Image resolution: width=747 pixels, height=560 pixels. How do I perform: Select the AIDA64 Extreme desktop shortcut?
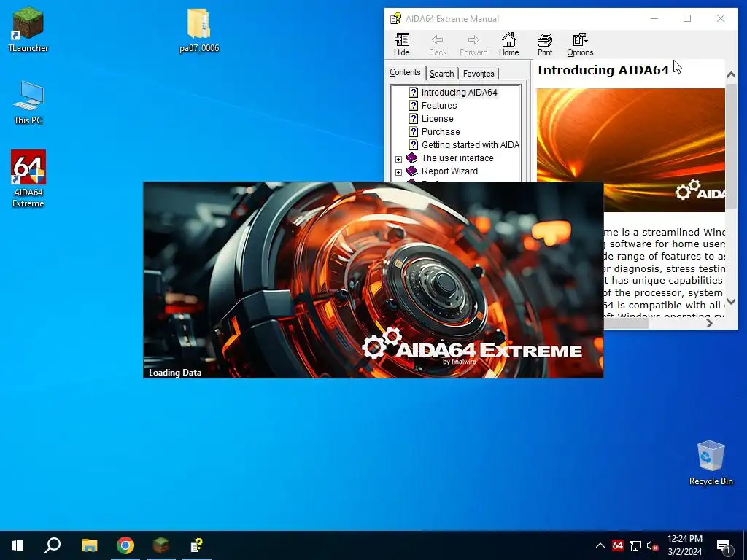tap(28, 179)
